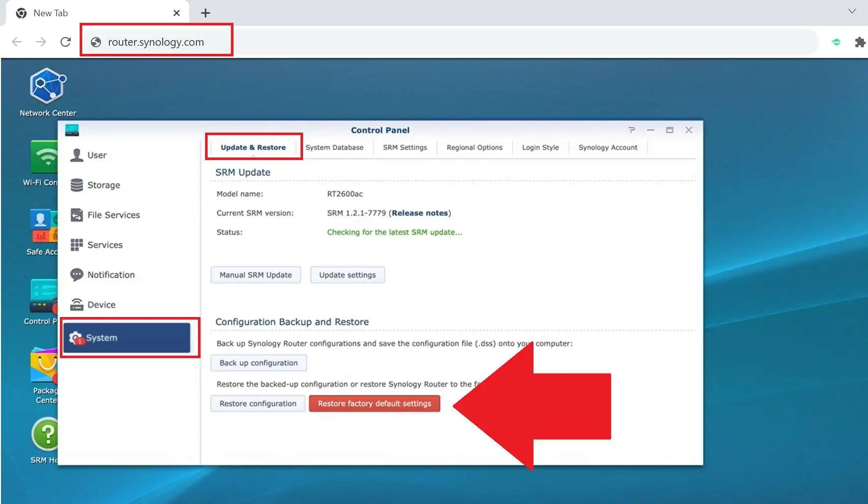The height and width of the screenshot is (504, 868).
Task: Switch to the Regional Options tab
Action: point(475,147)
